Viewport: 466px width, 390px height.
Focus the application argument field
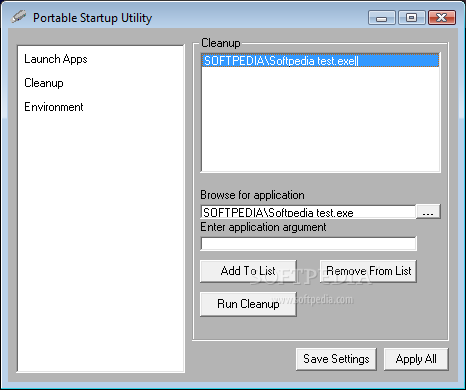pyautogui.click(x=308, y=244)
